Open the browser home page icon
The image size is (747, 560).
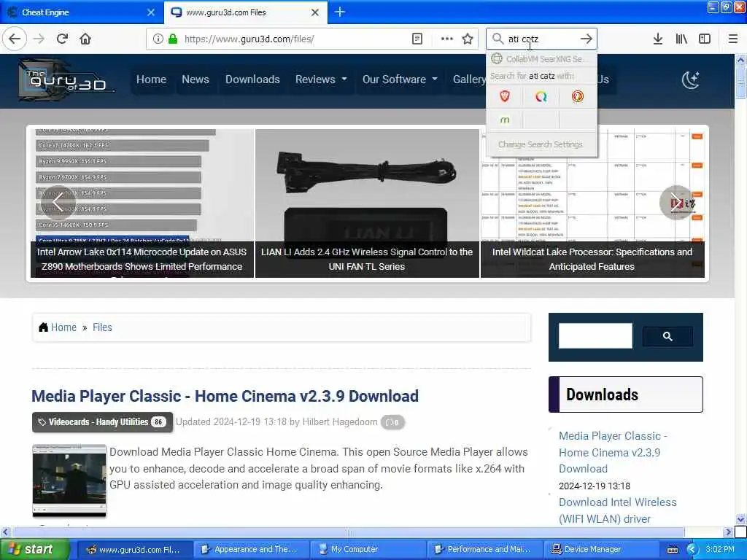pyautogui.click(x=85, y=39)
